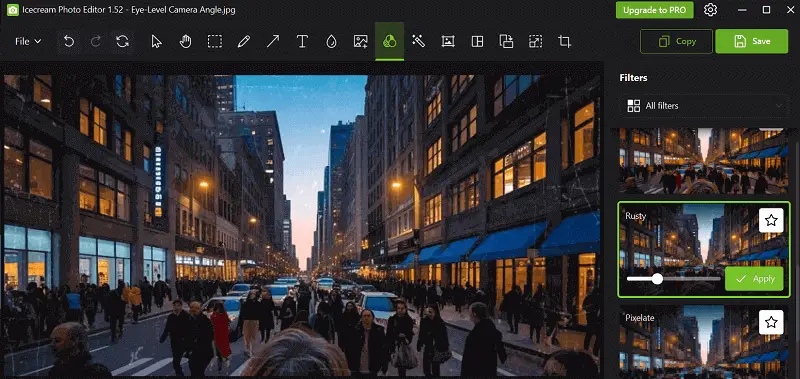Undo the last edit
This screenshot has width=800, height=379.
click(69, 41)
